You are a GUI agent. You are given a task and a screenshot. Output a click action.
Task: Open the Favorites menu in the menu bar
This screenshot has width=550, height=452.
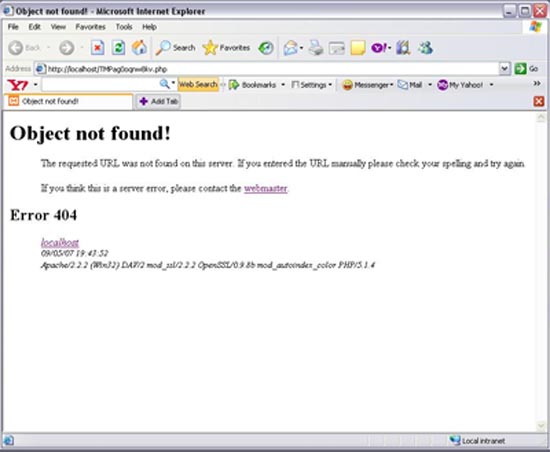click(x=90, y=27)
